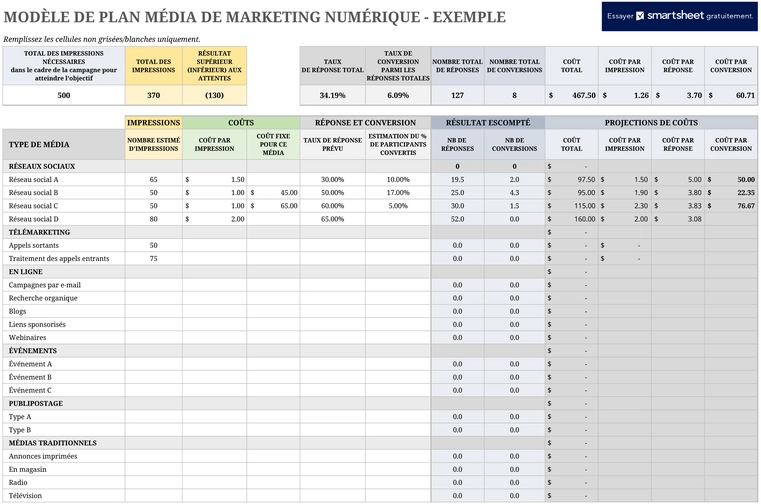Click the TAUX DE RÉPONSE PRÉVU header
Screen dimensions: 761x504
(x=332, y=144)
